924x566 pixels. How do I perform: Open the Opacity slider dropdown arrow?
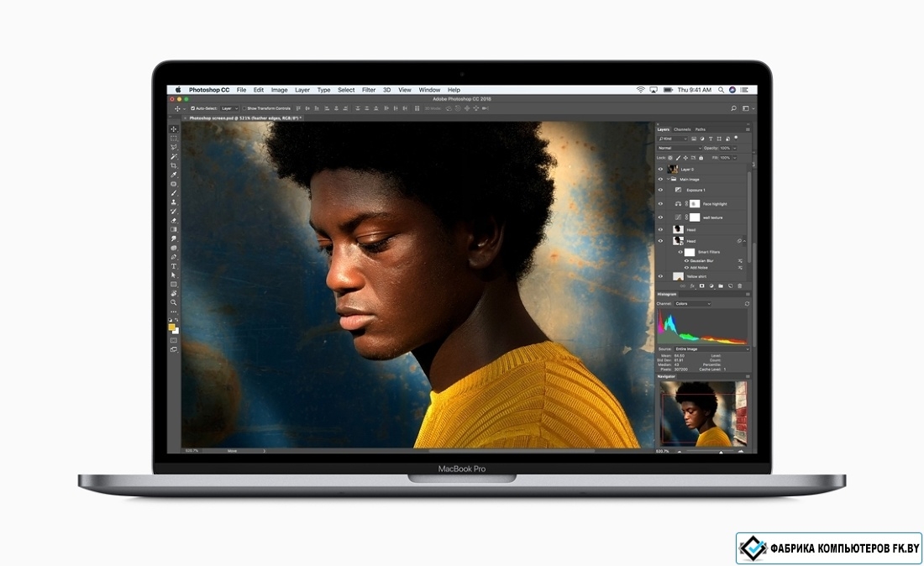pyautogui.click(x=735, y=148)
